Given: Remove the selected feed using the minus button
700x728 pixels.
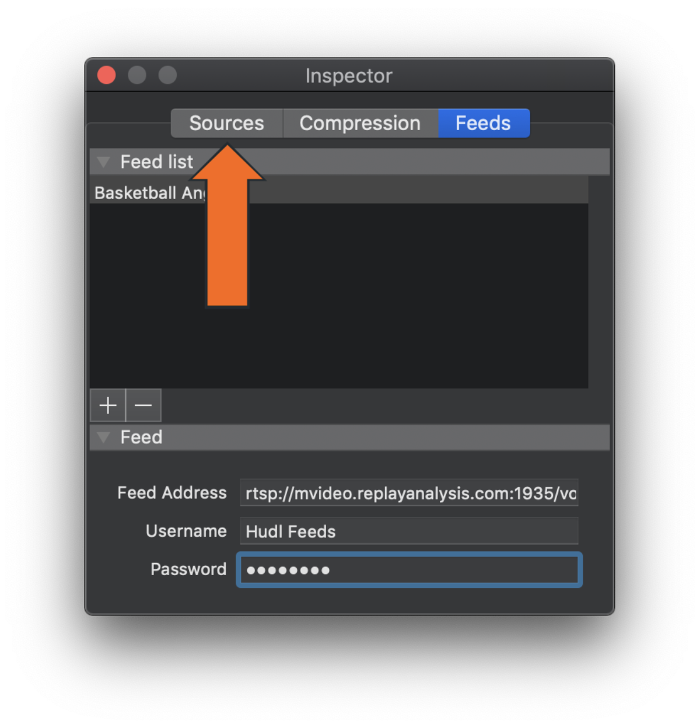Looking at the screenshot, I should click(x=143, y=405).
